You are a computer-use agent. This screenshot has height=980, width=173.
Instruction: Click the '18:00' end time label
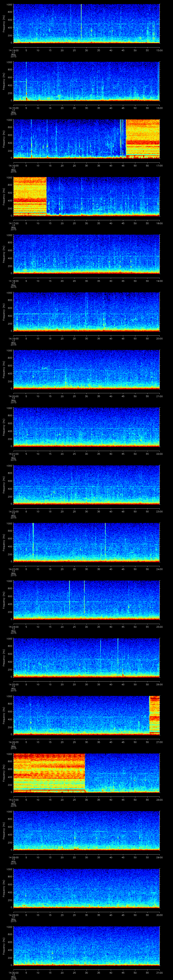pyautogui.click(x=159, y=223)
